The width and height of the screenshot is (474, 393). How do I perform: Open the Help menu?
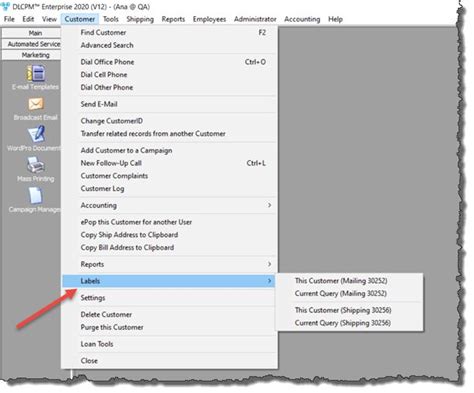[335, 19]
